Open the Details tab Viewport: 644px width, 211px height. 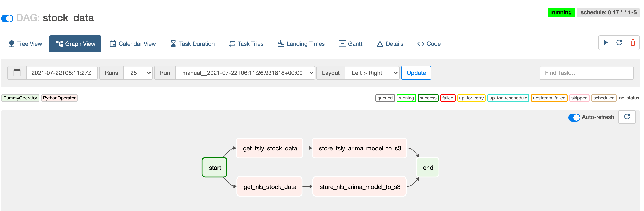point(390,44)
